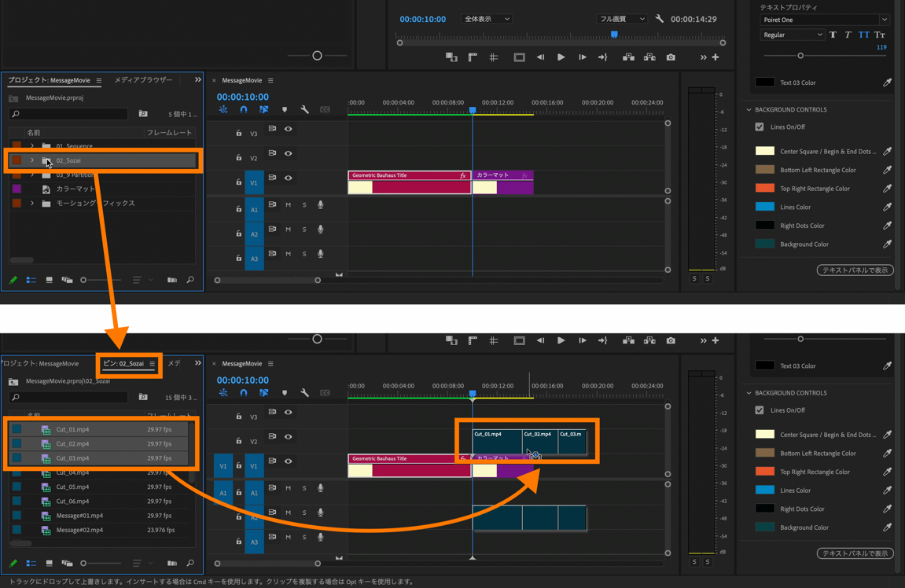
Task: Create search bin icon in upper project panel
Action: [143, 114]
